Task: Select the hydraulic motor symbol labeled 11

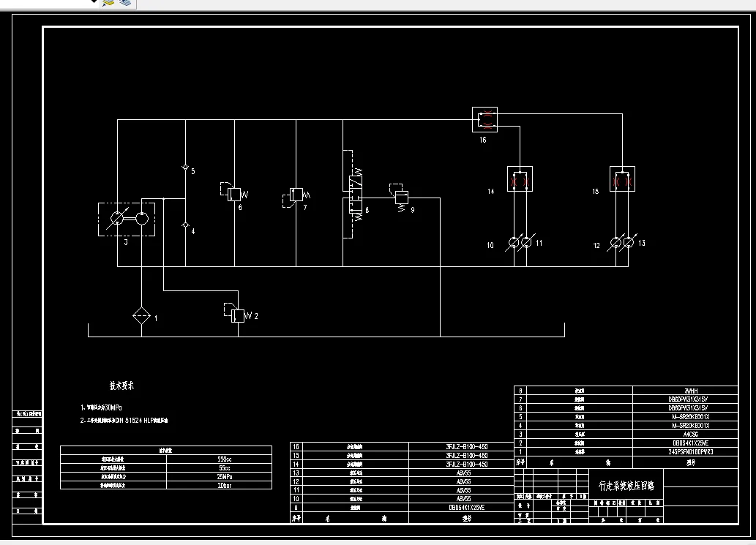Action: [527, 242]
